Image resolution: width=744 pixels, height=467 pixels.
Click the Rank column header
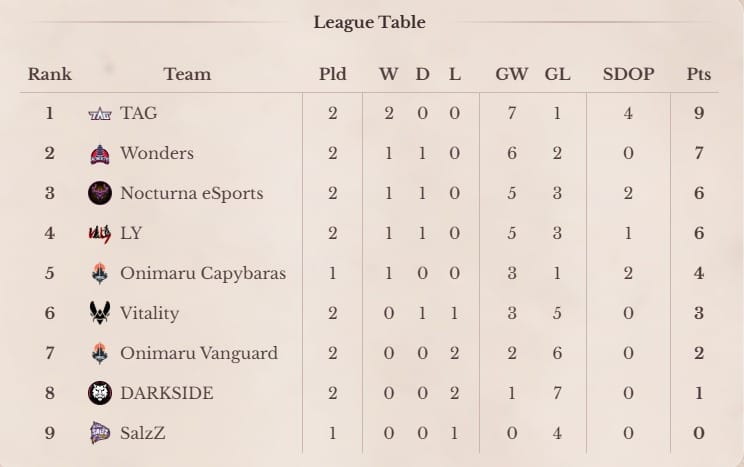(x=49, y=74)
